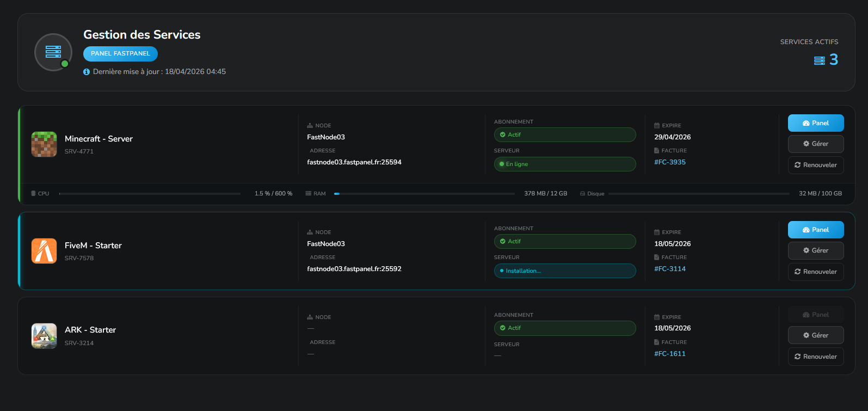Click Renouveler for ARK - Starter

tap(816, 357)
